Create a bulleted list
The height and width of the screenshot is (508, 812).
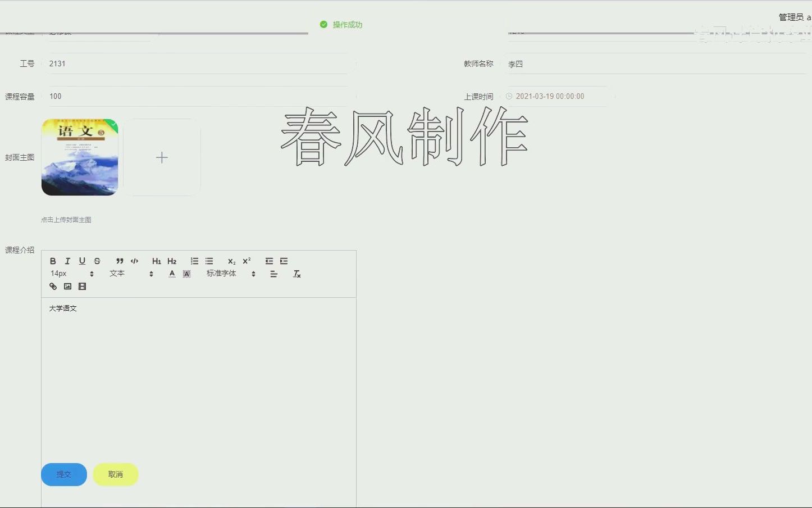coord(209,261)
